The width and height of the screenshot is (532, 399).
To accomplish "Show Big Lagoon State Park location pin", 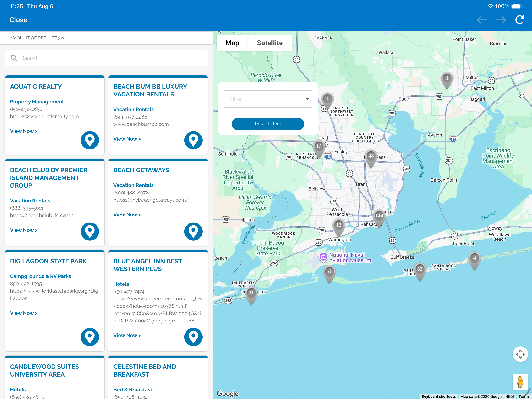I will (90, 337).
